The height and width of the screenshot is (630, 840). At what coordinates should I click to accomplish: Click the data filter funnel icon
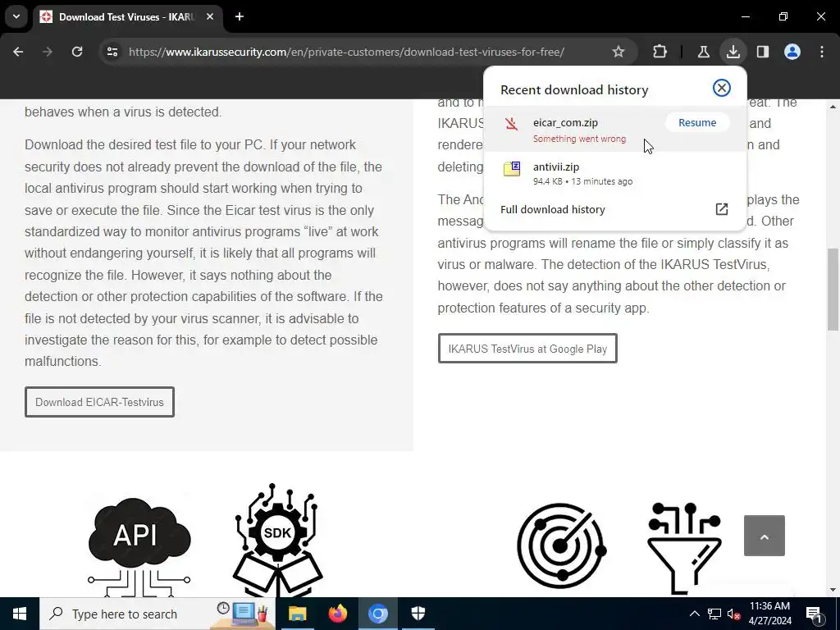click(685, 547)
